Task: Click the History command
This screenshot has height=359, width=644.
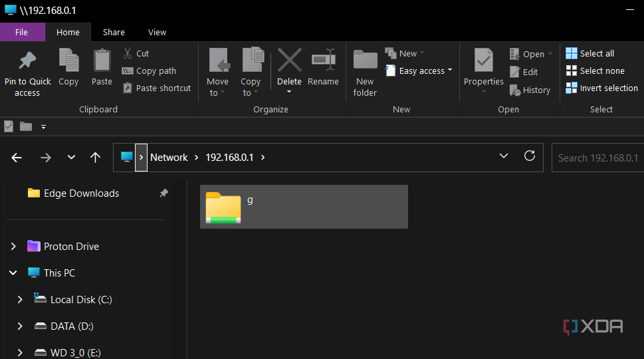Action: point(530,90)
